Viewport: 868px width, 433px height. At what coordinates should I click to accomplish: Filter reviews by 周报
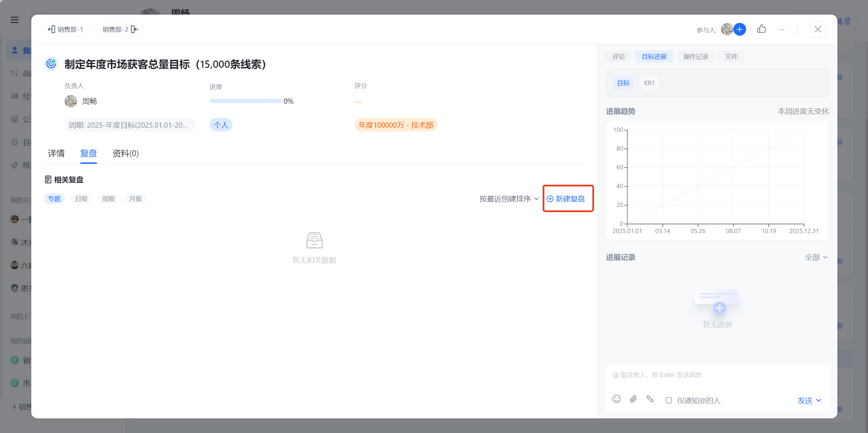[108, 199]
